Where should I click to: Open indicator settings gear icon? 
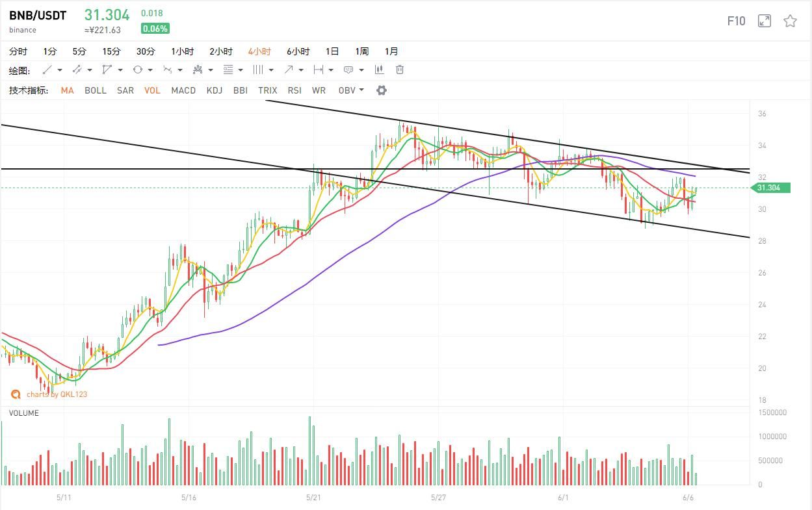point(382,90)
